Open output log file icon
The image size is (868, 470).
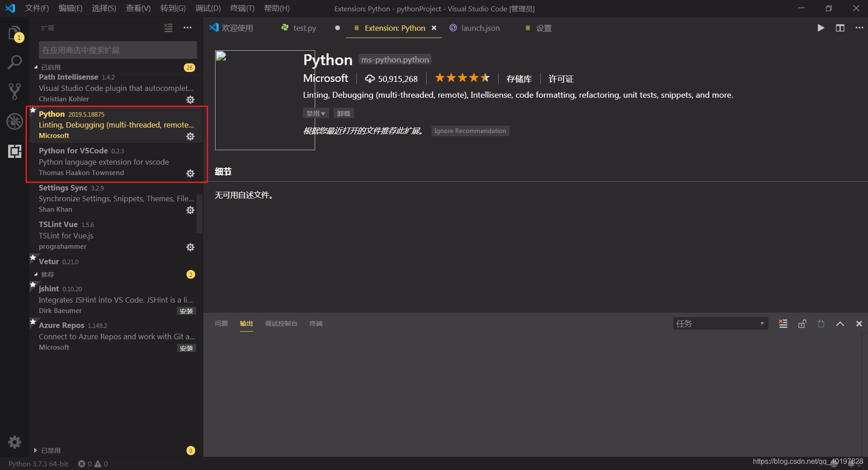[x=821, y=323]
